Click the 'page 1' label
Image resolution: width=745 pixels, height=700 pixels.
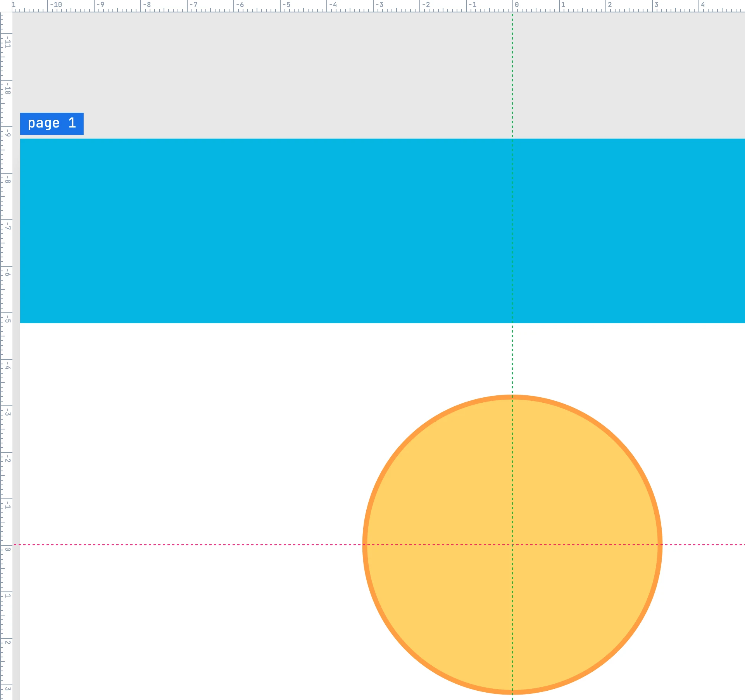(x=52, y=124)
